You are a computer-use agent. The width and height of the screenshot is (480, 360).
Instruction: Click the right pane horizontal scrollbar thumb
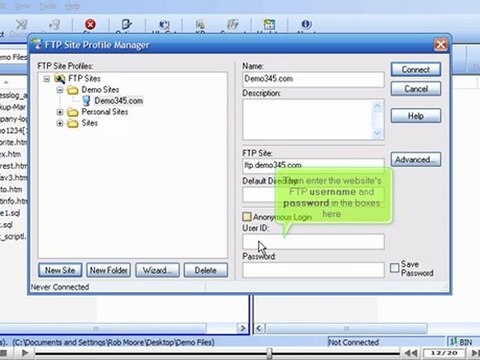(347, 329)
